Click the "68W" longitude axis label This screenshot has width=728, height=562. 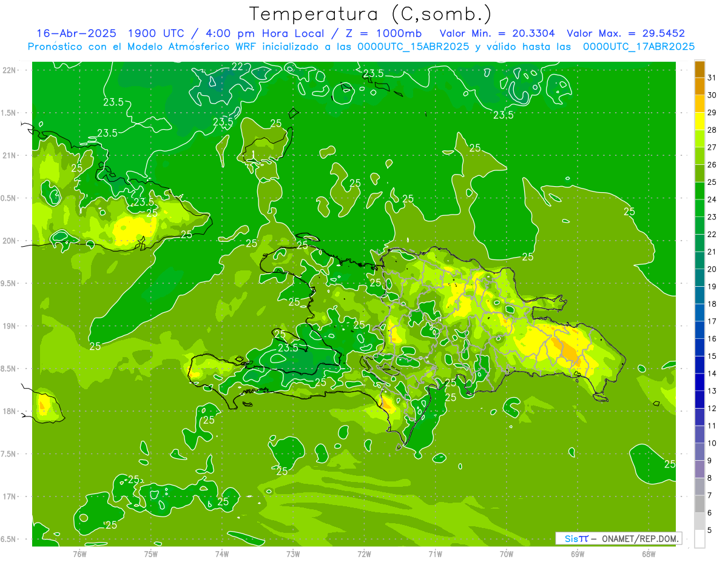(649, 554)
